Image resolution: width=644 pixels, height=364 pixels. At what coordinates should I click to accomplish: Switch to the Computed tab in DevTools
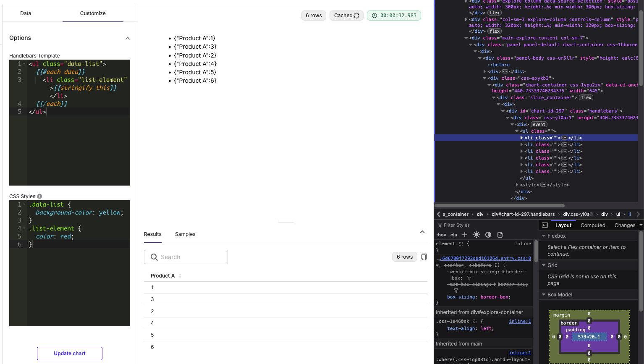coord(593,225)
